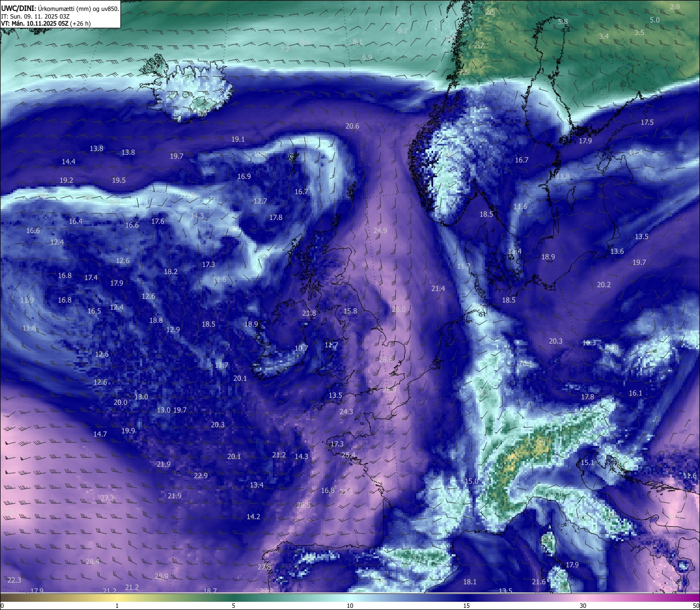Select the 14.7 value in the left Atlantic
This screenshot has height=610, width=700.
100,434
